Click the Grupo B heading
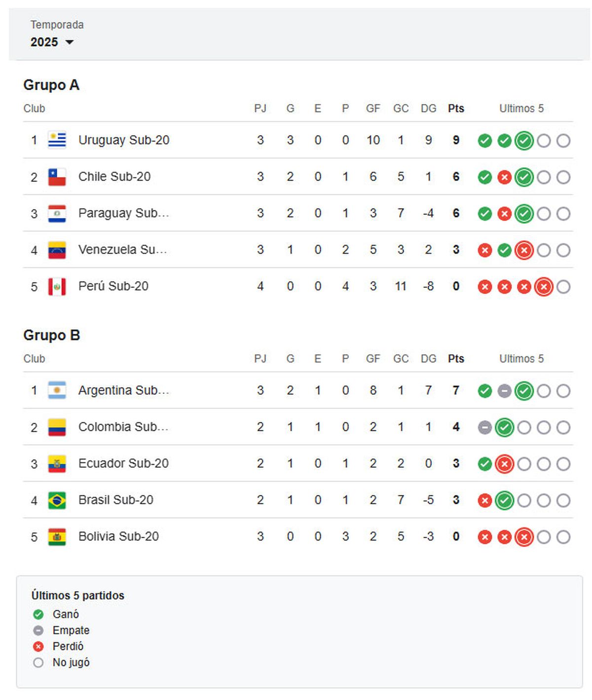Viewport: 592px width, 700px height. 52,335
